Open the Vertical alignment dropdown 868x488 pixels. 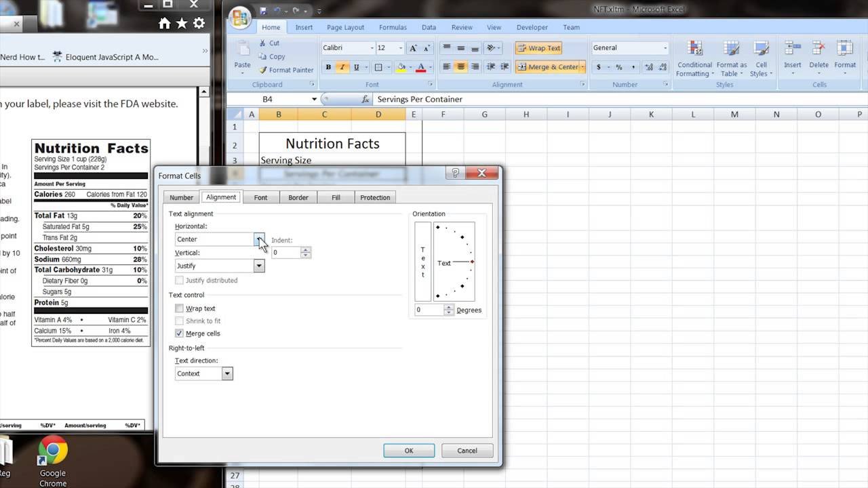click(x=259, y=266)
